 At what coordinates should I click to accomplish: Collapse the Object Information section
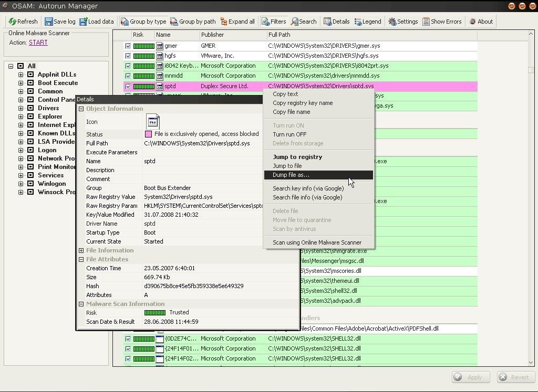(x=81, y=109)
